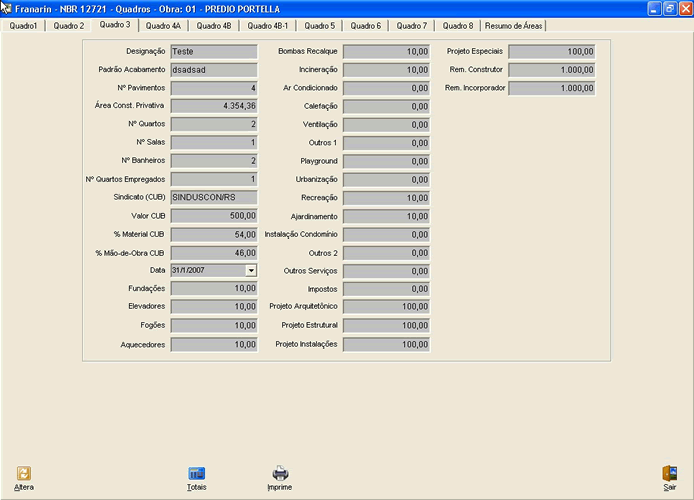Screen dimensions: 694x500
Task: Select the Ventilação field
Action: coord(386,125)
